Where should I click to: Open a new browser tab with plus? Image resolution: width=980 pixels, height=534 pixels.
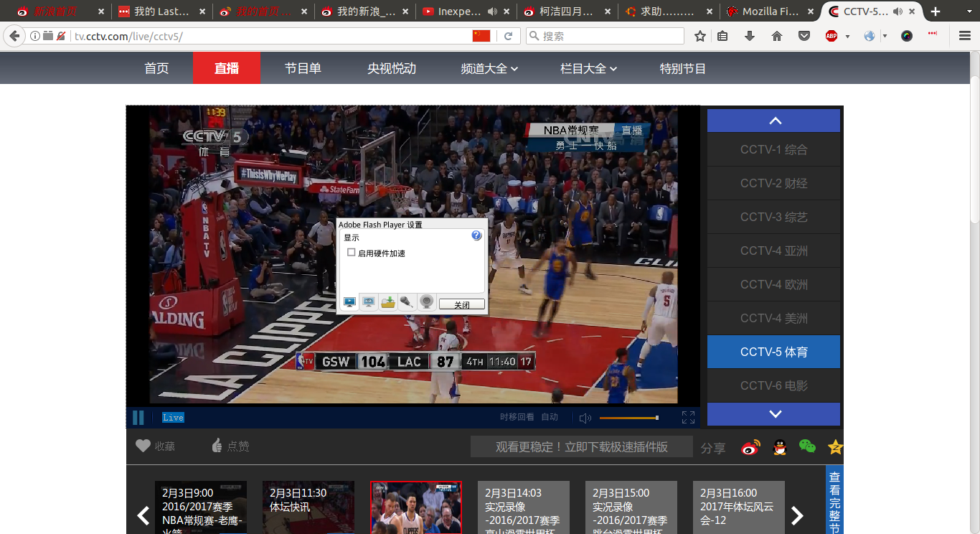[936, 11]
